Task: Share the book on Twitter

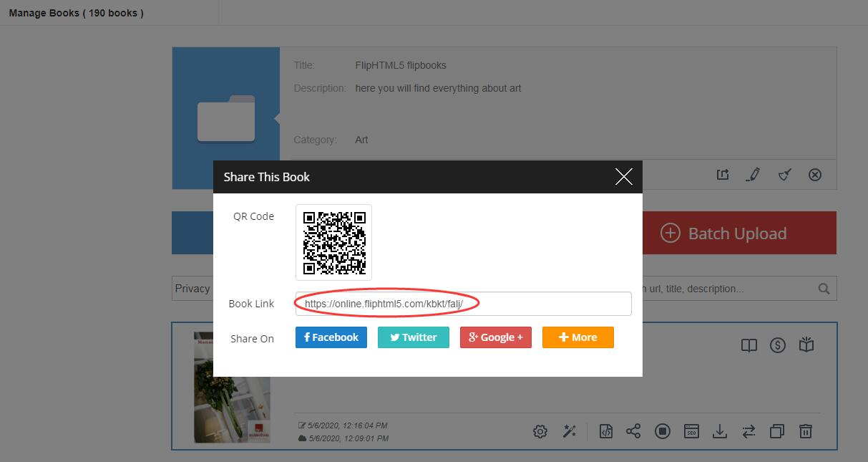Action: [x=413, y=337]
